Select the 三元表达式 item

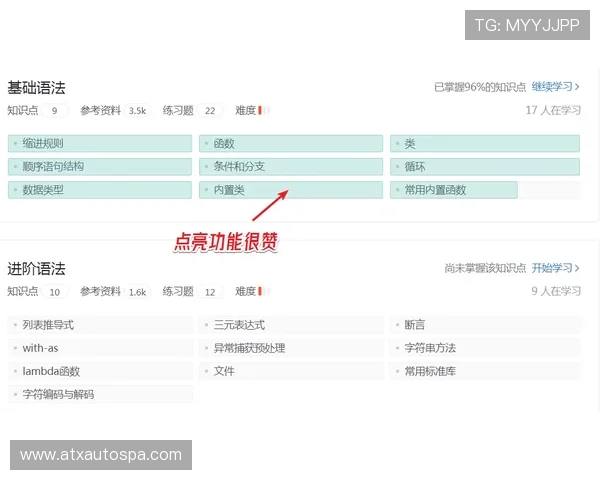pos(291,325)
